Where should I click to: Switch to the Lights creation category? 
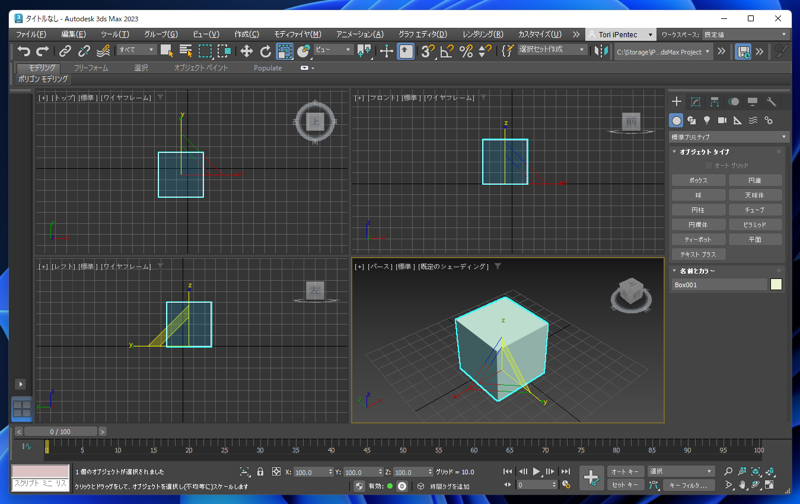706,120
